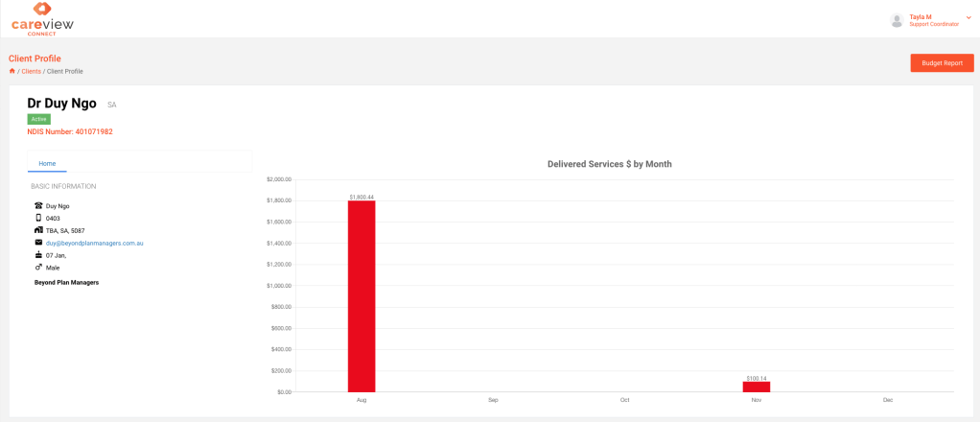This screenshot has height=422, width=980.
Task: Click the August red bar in chart
Action: pyautogui.click(x=362, y=295)
